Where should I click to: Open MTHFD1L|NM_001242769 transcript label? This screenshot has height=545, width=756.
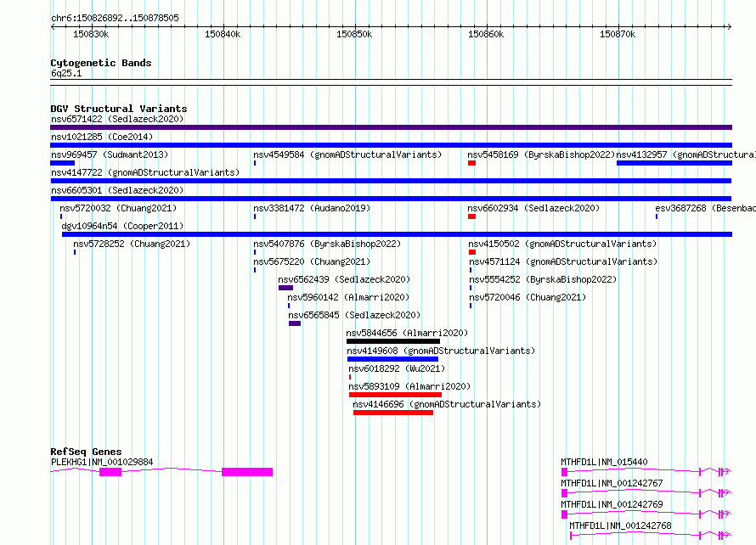pyautogui.click(x=612, y=504)
